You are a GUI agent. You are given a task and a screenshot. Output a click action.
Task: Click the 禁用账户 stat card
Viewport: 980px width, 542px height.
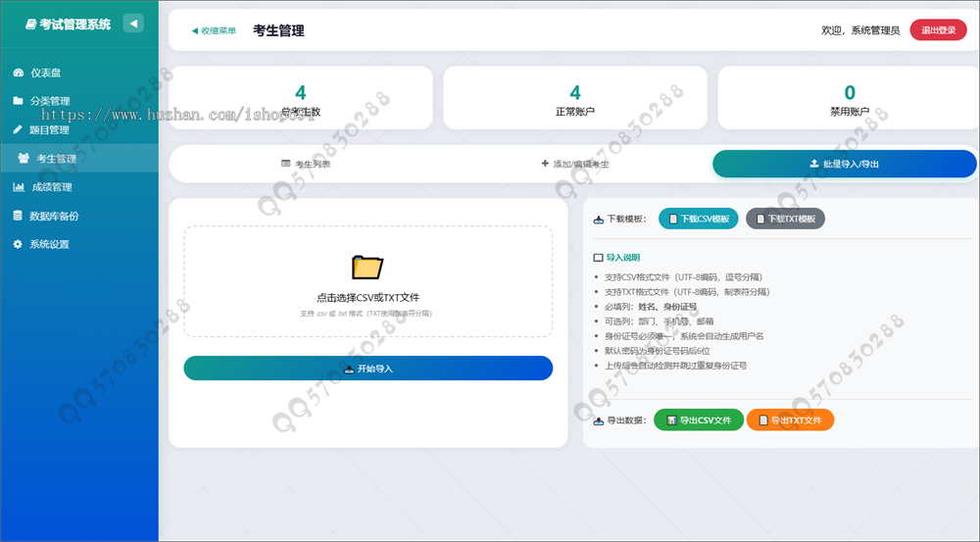pos(849,98)
